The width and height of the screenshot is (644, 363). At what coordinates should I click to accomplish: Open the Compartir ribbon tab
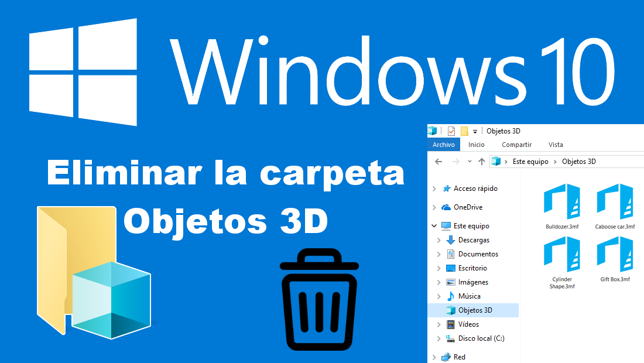(517, 145)
